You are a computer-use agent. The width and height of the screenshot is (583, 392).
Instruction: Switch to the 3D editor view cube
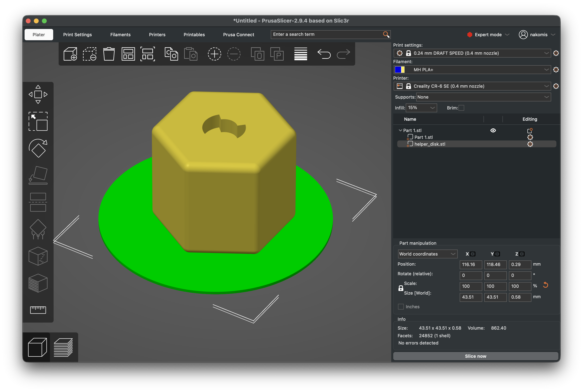tap(37, 347)
